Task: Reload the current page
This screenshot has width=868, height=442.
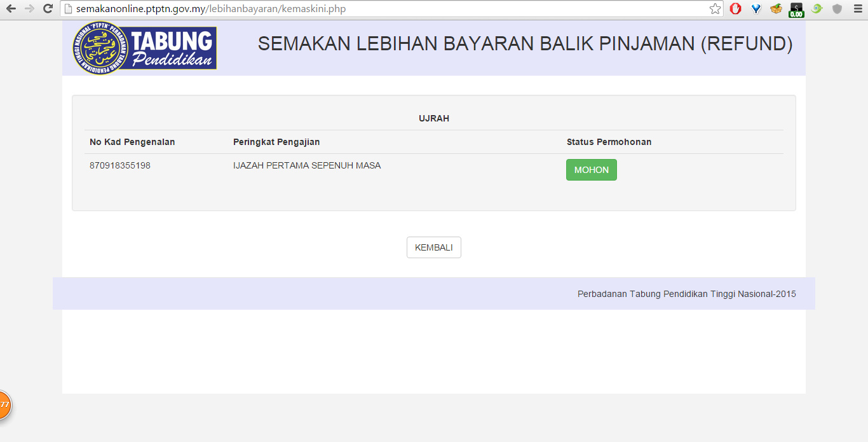Action: [x=48, y=9]
